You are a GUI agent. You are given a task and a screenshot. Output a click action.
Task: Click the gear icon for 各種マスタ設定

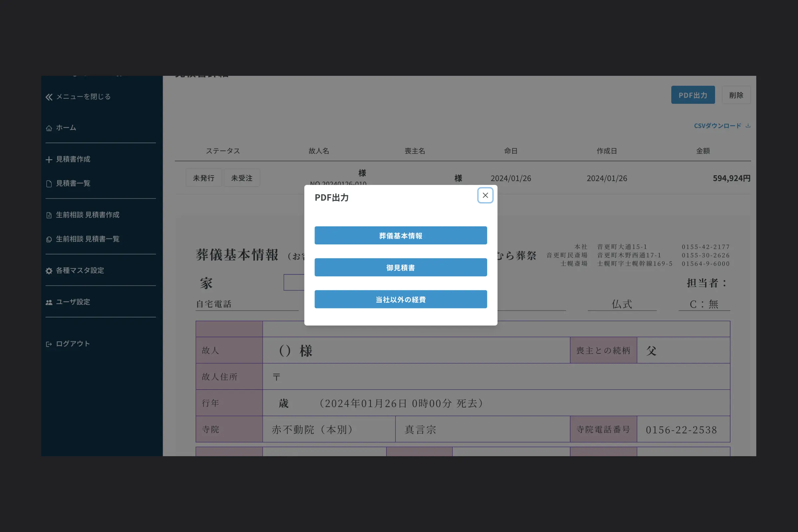[49, 271]
